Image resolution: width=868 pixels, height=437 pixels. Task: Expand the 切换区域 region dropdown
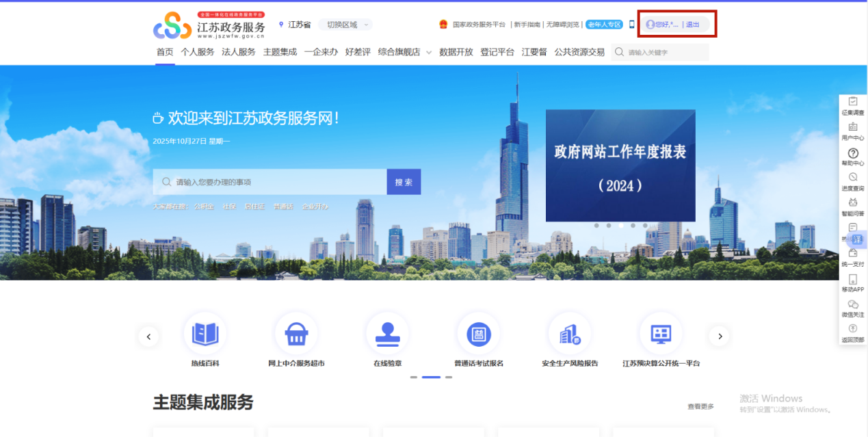point(345,25)
